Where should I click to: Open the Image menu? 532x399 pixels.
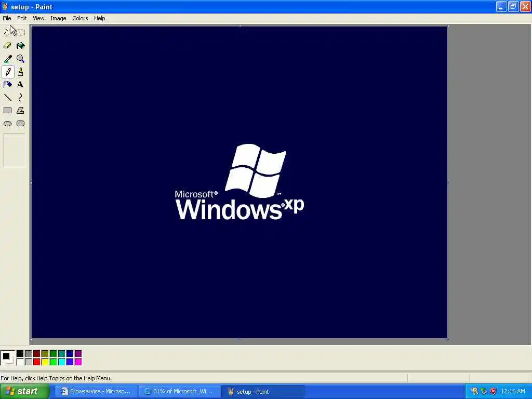coord(58,18)
